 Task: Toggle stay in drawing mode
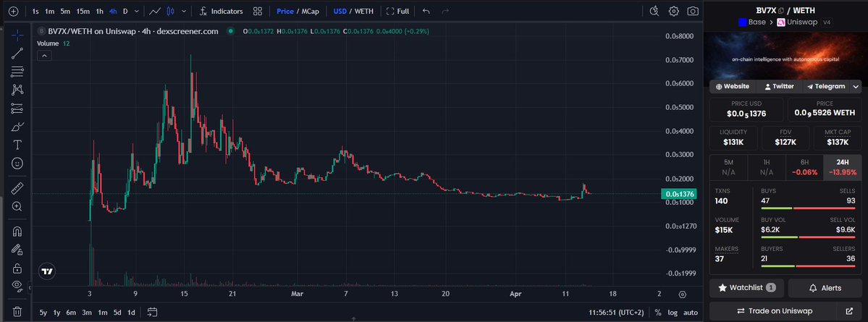click(17, 250)
